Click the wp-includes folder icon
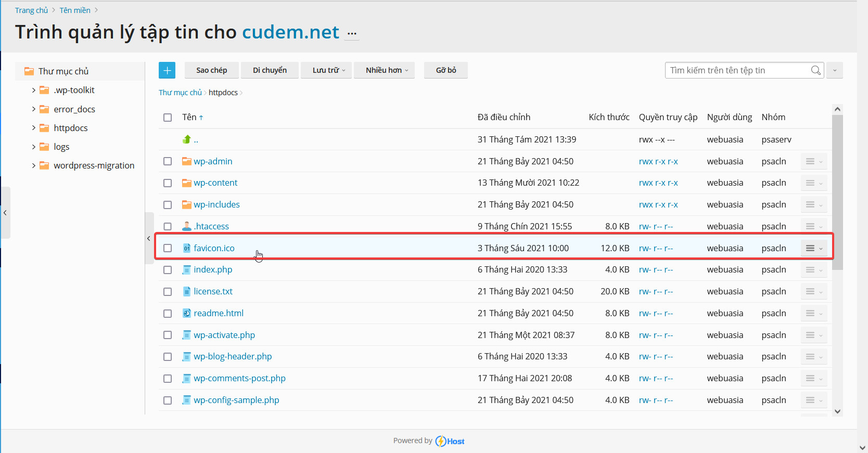This screenshot has width=868, height=453. [187, 204]
